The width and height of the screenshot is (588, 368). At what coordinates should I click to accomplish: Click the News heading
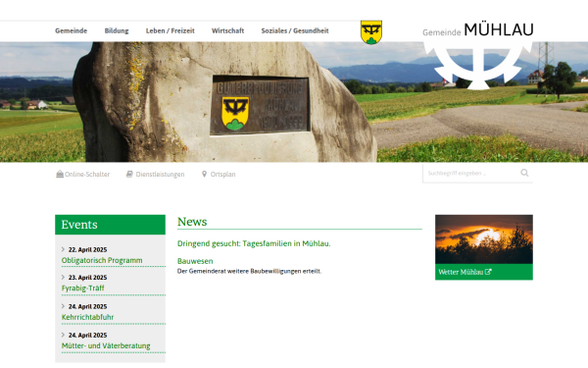192,222
